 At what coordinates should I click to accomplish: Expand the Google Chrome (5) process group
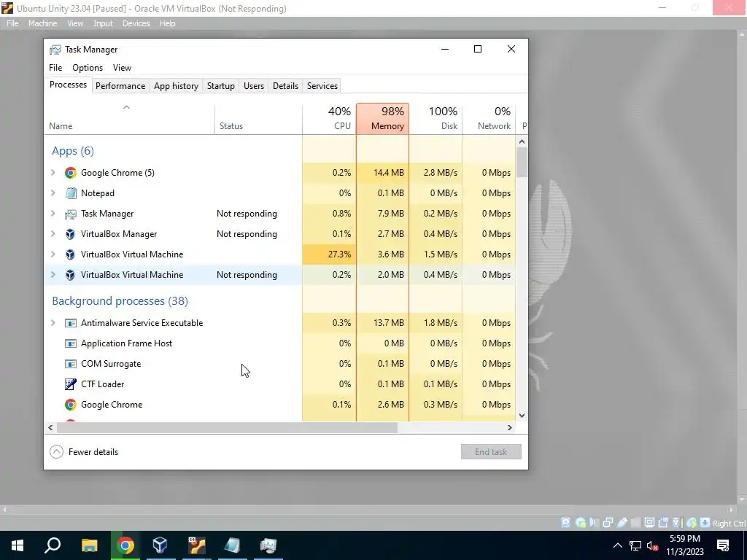click(x=53, y=173)
